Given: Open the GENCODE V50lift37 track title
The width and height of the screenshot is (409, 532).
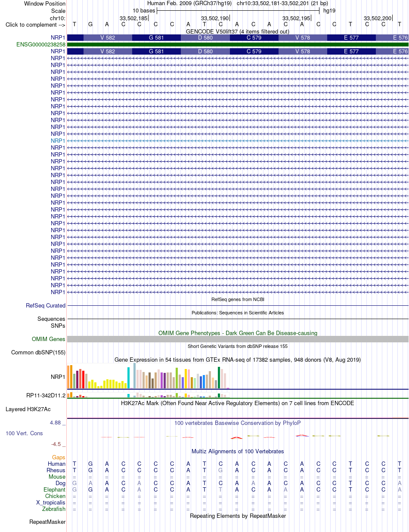Looking at the screenshot, I should 238,31.
